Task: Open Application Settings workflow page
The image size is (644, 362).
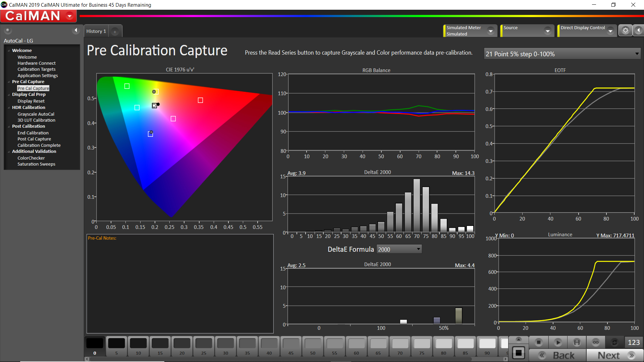Action: [38, 75]
